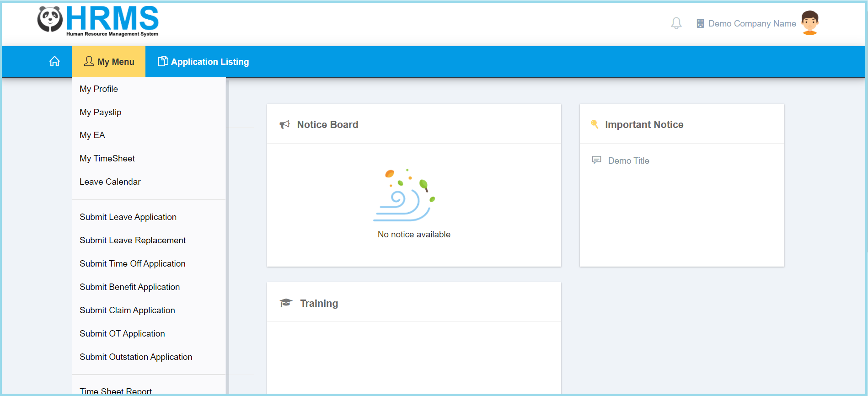Open the Demo Title notice link
This screenshot has width=868, height=396.
coord(628,161)
